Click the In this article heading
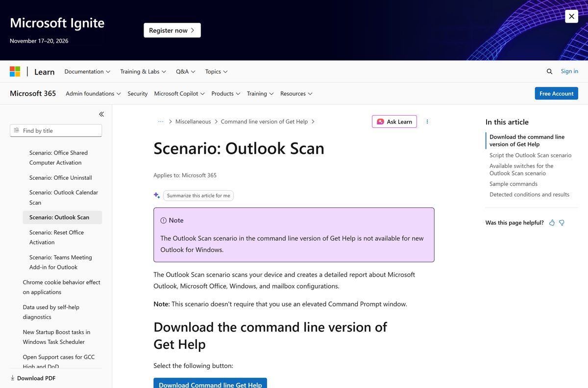This screenshot has height=388, width=588. [x=507, y=122]
